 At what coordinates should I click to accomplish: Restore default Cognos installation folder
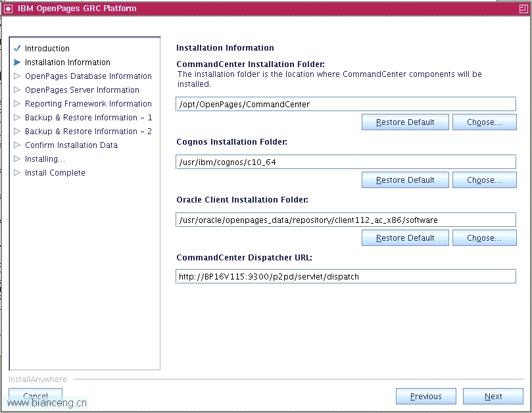coord(405,180)
